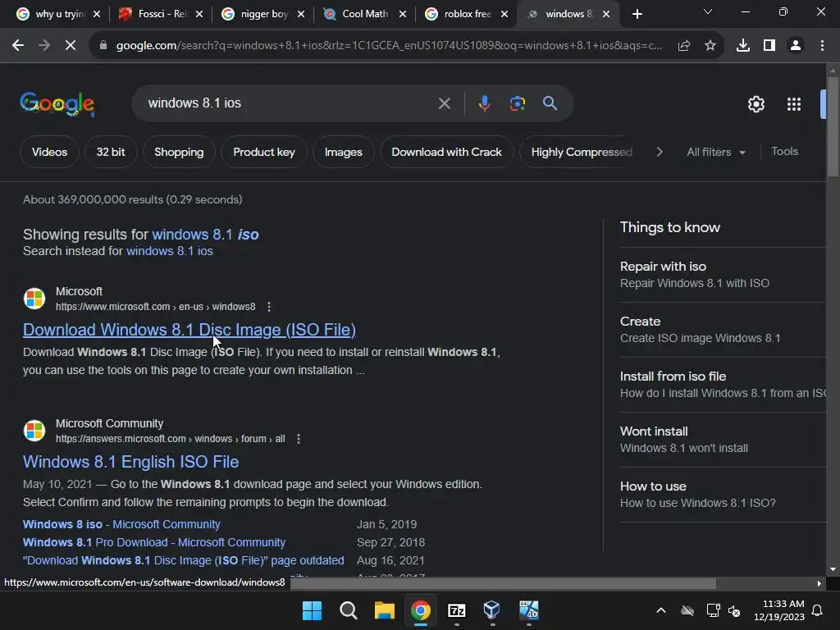Launch File Explorer from the taskbar

tap(384, 610)
